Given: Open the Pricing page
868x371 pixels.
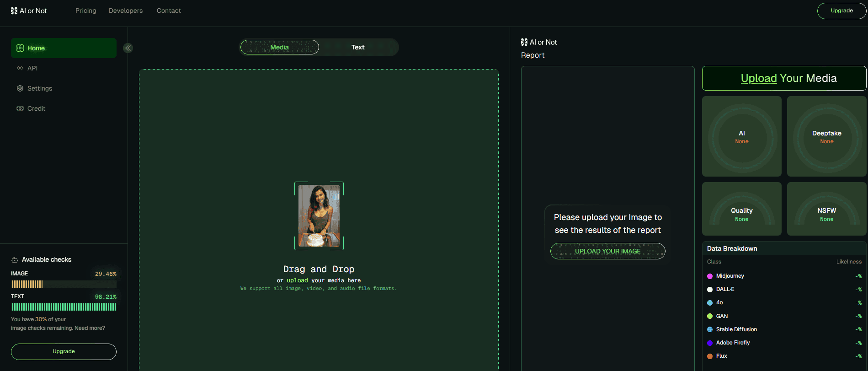Looking at the screenshot, I should (85, 11).
